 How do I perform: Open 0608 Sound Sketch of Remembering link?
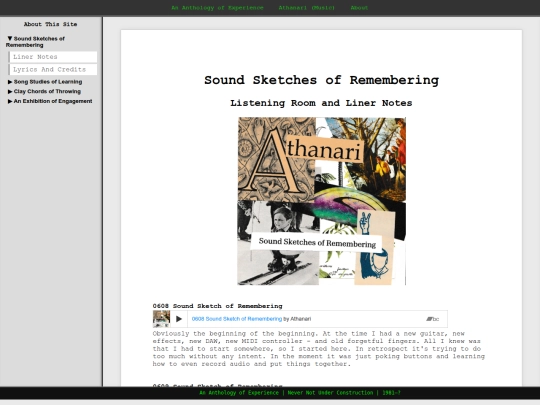pos(237,319)
